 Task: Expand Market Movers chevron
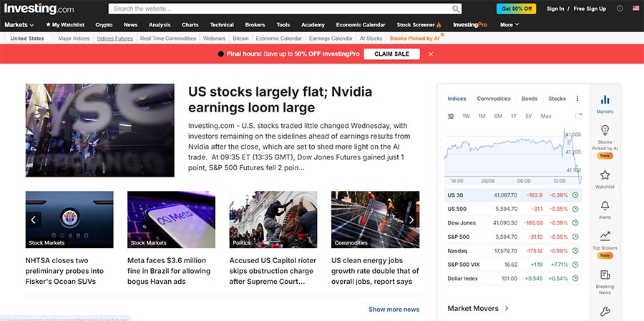[x=507, y=308]
